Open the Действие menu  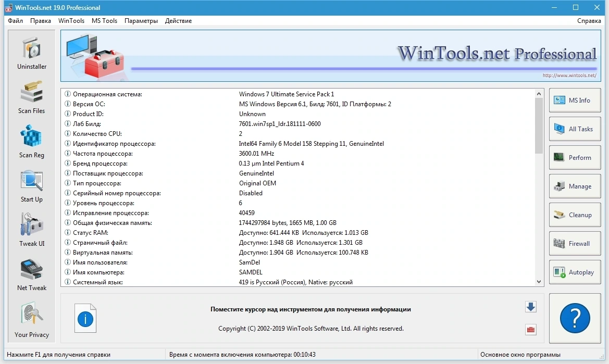coord(178,21)
